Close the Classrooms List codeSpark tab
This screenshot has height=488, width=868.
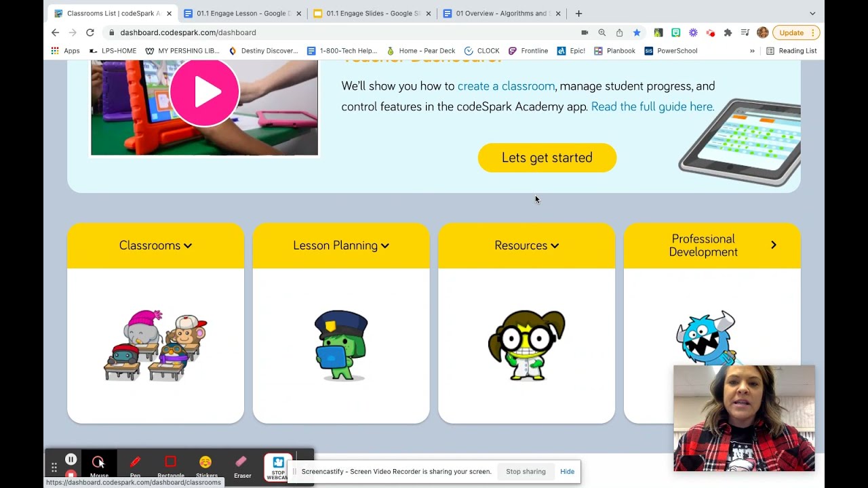(x=169, y=14)
